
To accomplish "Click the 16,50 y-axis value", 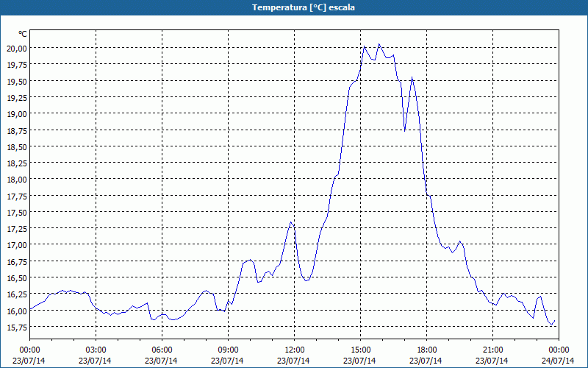I will 17,278.
